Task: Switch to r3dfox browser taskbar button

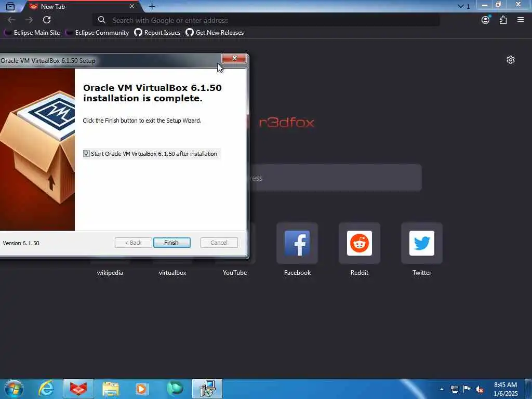Action: pyautogui.click(x=78, y=389)
